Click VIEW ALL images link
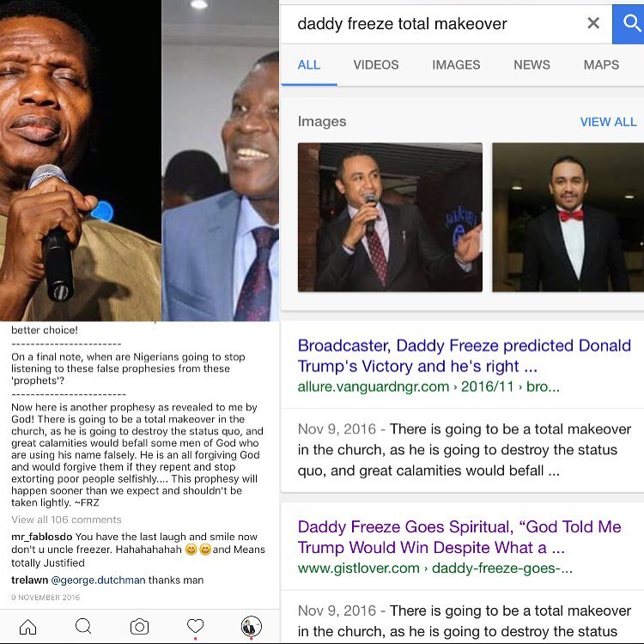 (x=608, y=122)
